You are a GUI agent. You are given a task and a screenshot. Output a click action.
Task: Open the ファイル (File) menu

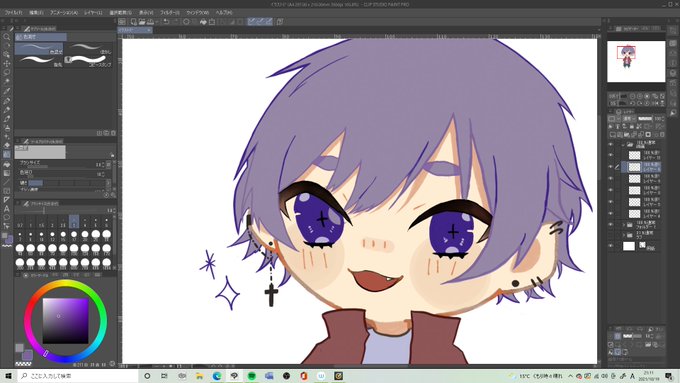[13, 13]
